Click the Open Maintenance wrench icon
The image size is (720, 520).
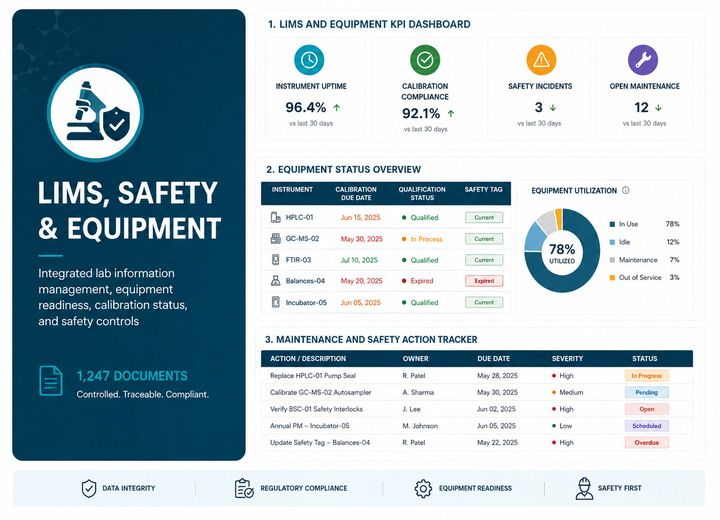pos(643,60)
